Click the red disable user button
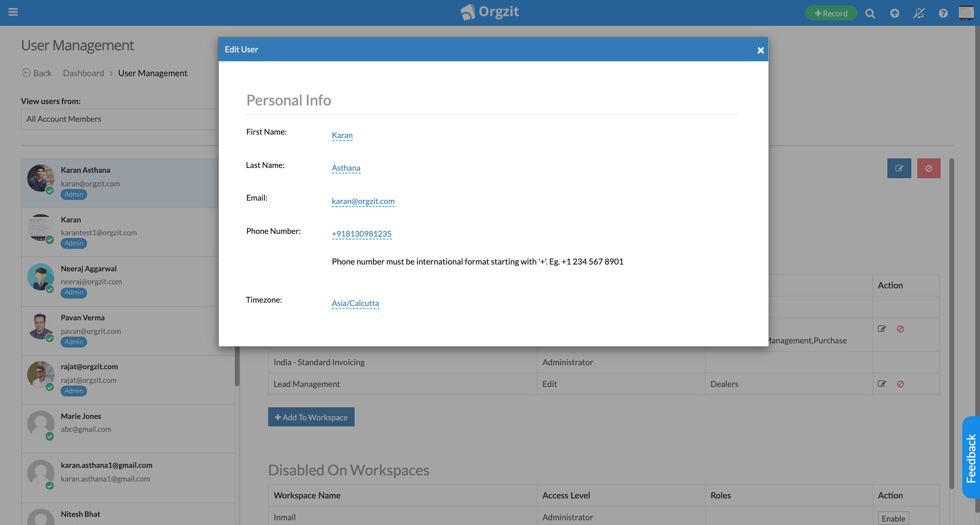The height and width of the screenshot is (525, 980). coord(929,168)
